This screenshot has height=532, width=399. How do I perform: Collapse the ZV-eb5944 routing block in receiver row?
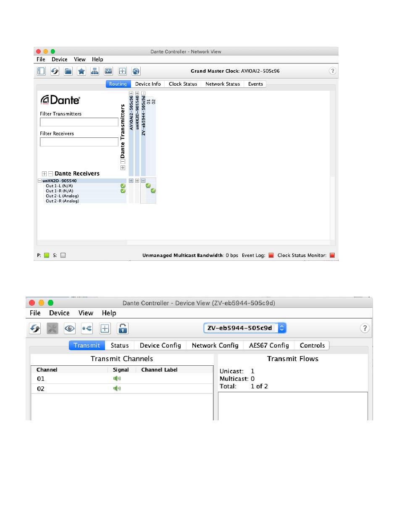[143, 181]
